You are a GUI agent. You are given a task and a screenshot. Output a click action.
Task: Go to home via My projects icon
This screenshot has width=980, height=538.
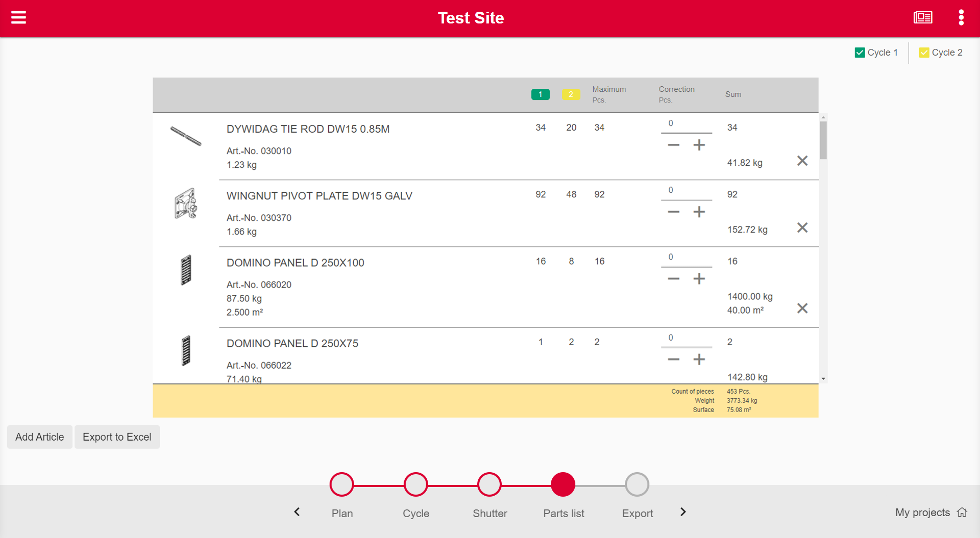(962, 512)
